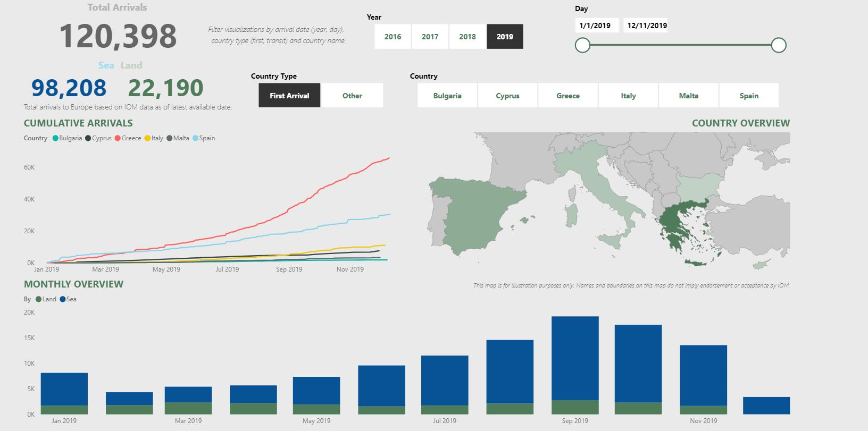Click the map disclaimer text

point(631,286)
